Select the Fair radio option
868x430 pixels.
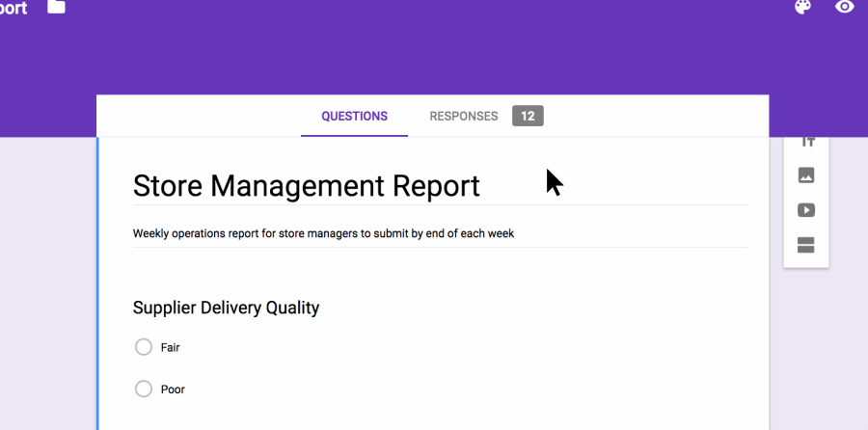click(x=144, y=347)
